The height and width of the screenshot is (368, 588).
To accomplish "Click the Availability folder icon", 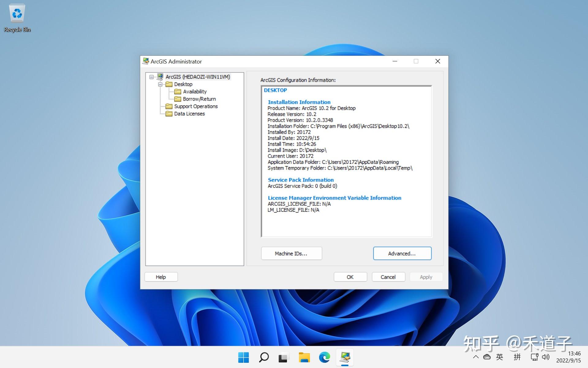I will pyautogui.click(x=178, y=92).
